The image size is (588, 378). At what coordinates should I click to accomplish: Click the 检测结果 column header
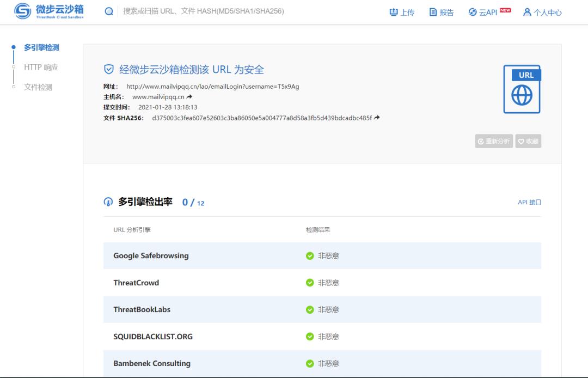click(318, 230)
